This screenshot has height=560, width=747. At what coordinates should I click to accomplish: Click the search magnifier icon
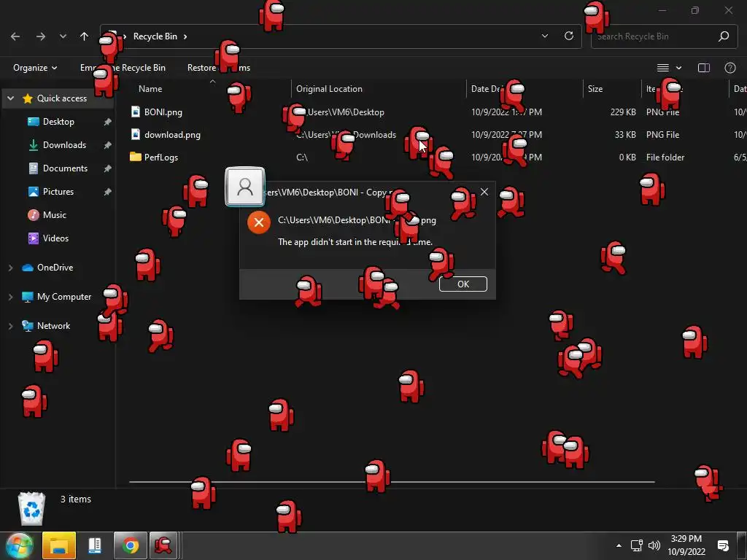point(724,36)
